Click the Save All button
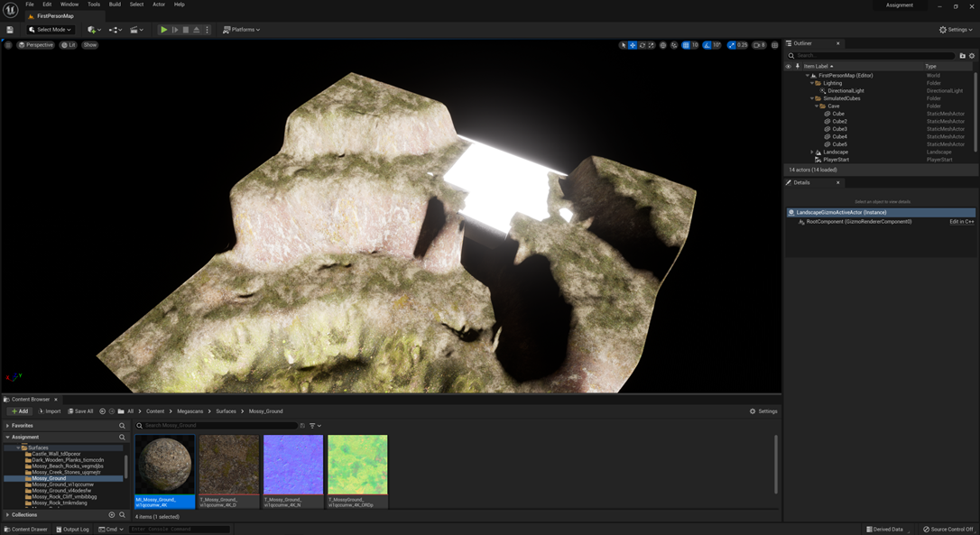Viewport: 980px width, 535px height. tap(80, 411)
